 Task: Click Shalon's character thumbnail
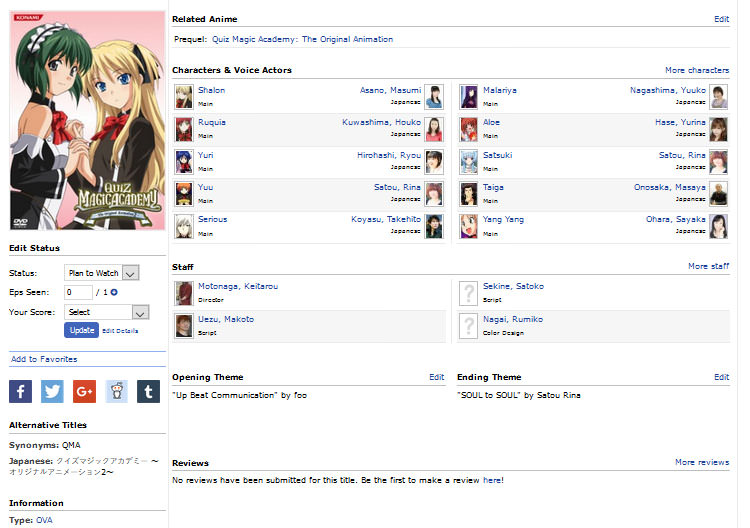pyautogui.click(x=184, y=96)
